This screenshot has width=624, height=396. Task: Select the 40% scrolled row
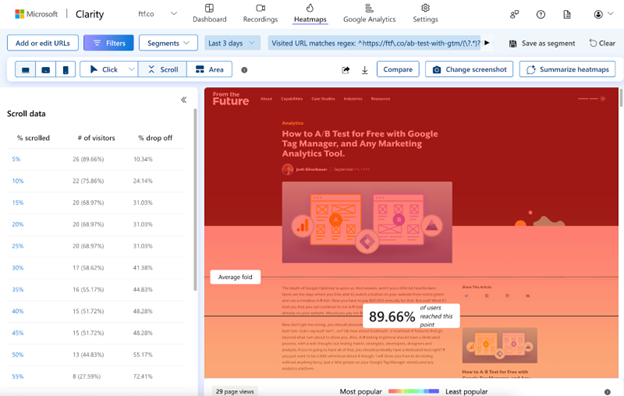(x=96, y=311)
